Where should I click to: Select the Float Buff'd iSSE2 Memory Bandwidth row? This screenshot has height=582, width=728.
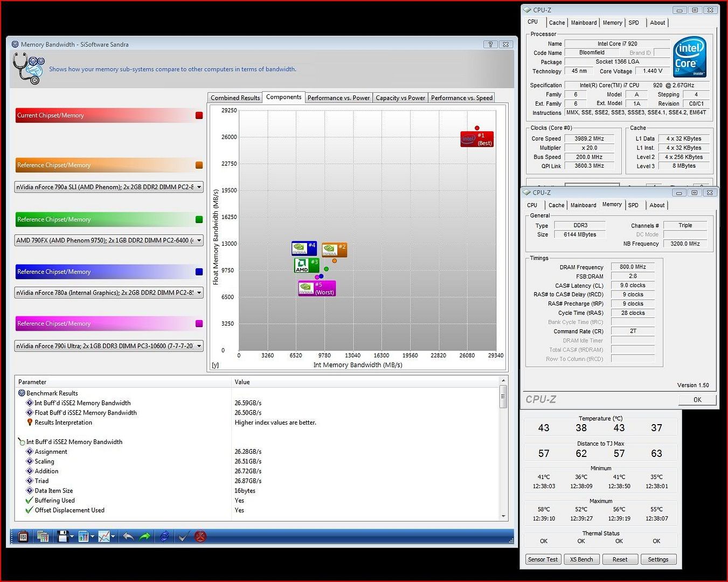257,413
